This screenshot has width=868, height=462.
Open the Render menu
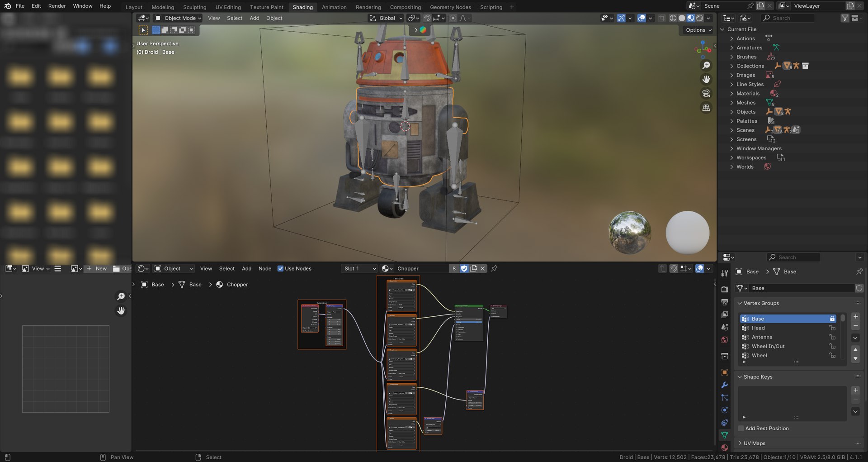click(x=57, y=6)
